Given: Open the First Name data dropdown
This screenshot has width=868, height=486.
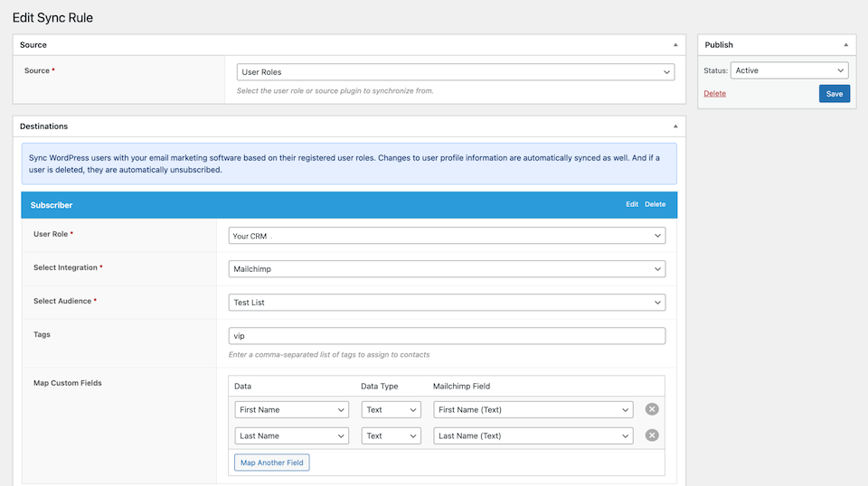Looking at the screenshot, I should [x=292, y=410].
